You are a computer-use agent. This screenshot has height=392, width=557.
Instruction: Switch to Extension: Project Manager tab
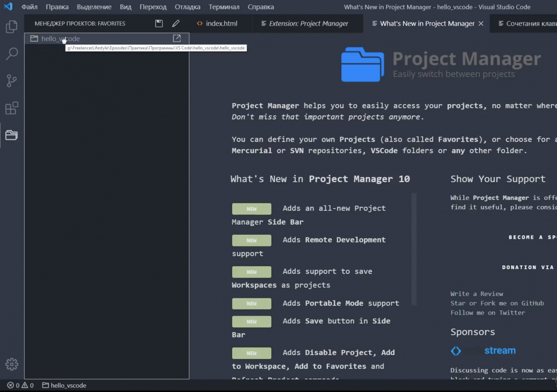pyautogui.click(x=308, y=24)
